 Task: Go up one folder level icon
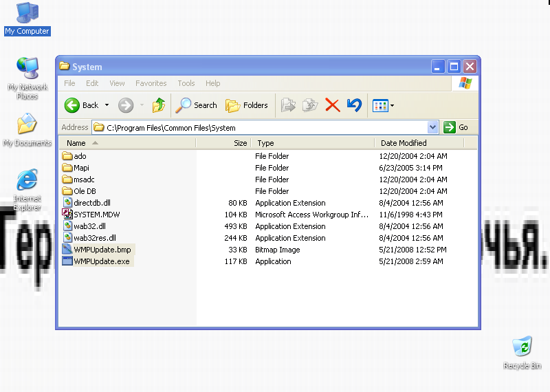tap(159, 105)
